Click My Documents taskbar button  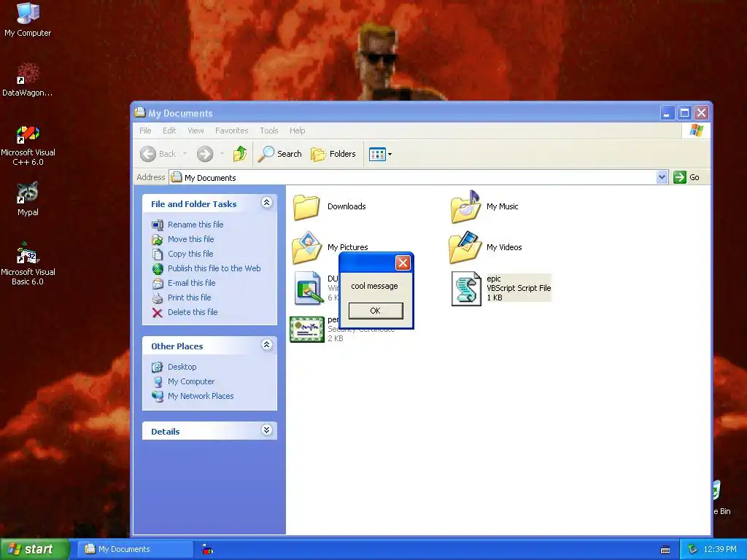135,549
